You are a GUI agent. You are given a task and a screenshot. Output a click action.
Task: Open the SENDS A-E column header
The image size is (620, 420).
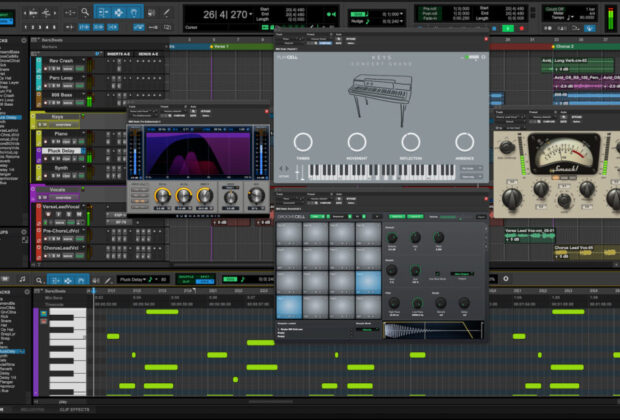147,54
